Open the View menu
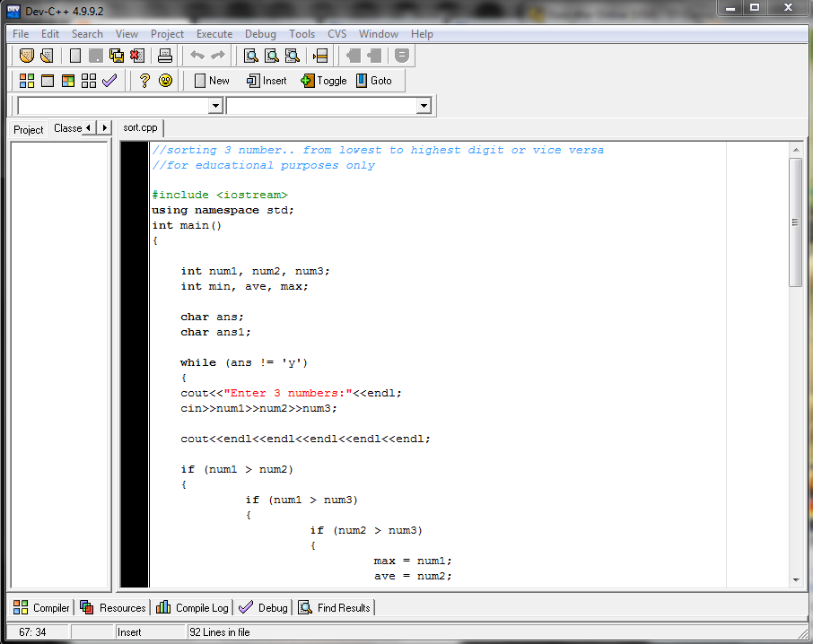813x644 pixels. click(127, 34)
